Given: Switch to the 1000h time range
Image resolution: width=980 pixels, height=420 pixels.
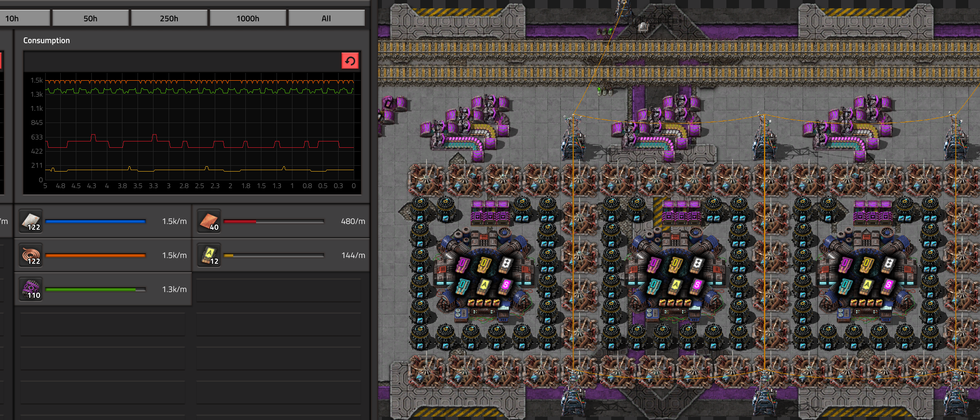Looking at the screenshot, I should pyautogui.click(x=248, y=18).
